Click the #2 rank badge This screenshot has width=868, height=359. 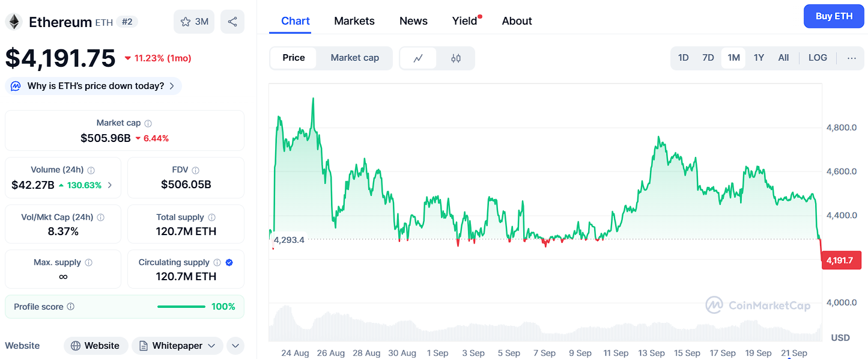pyautogui.click(x=127, y=22)
